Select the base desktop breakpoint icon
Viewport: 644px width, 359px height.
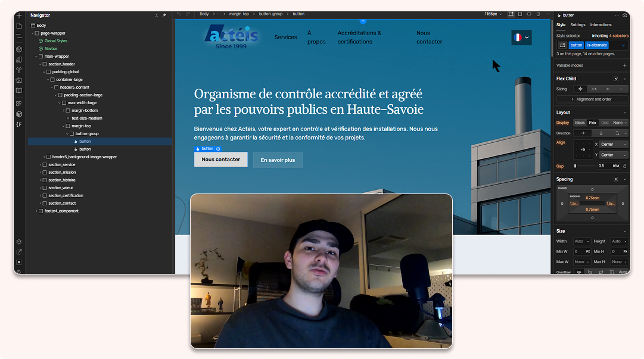[511, 14]
